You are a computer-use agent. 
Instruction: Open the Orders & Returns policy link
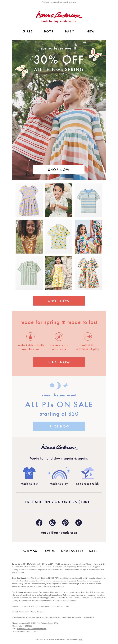pos(20,612)
